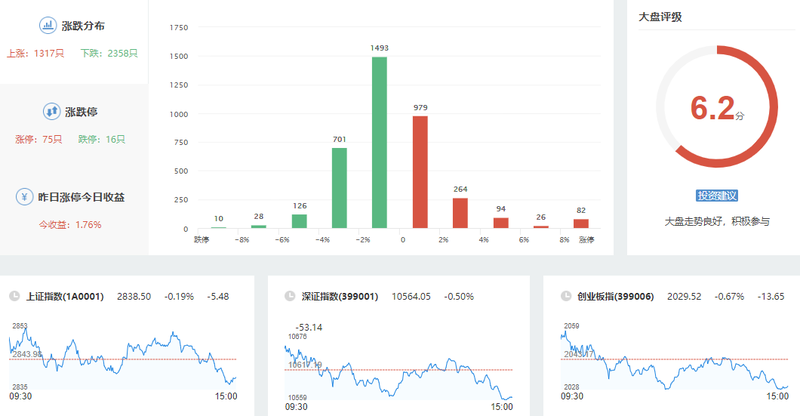Image resolution: width=800 pixels, height=416 pixels.
Task: Open the 上证指数(1A0001) title link
Action: (66, 297)
